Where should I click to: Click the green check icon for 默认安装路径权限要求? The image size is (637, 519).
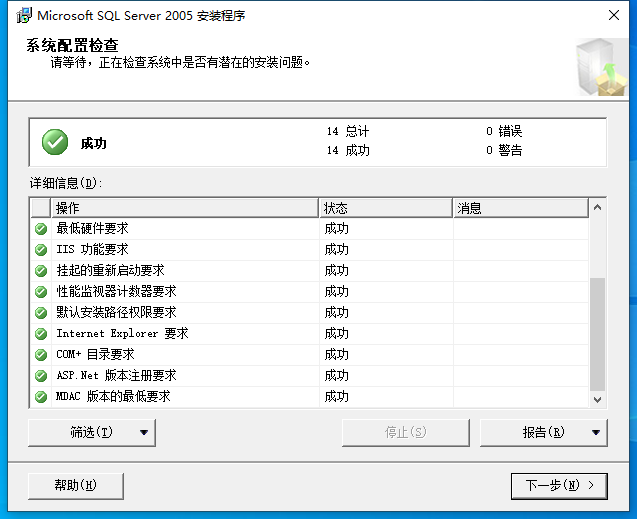click(41, 313)
